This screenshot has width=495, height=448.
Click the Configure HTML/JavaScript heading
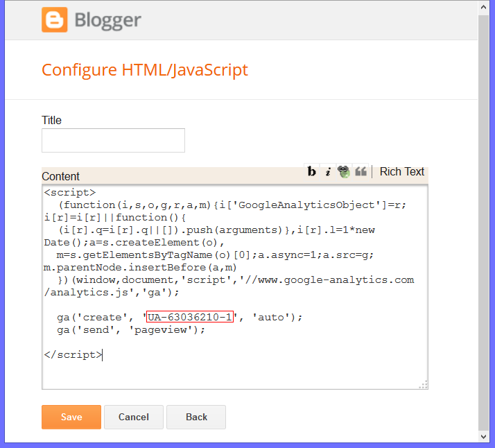(145, 70)
